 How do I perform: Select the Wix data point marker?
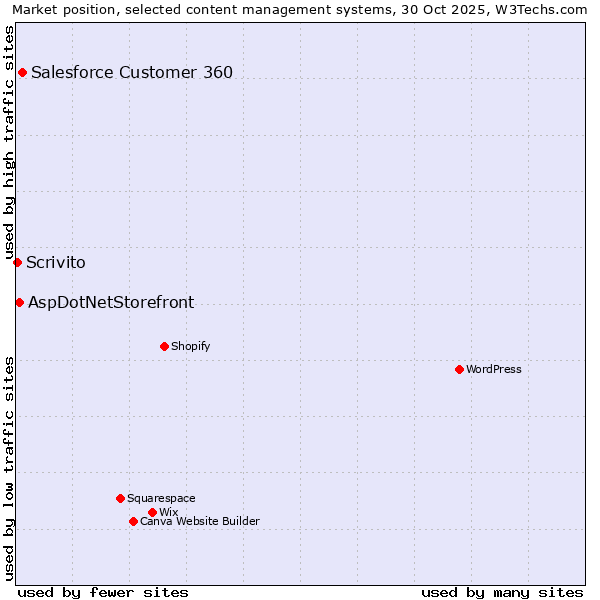point(152,512)
